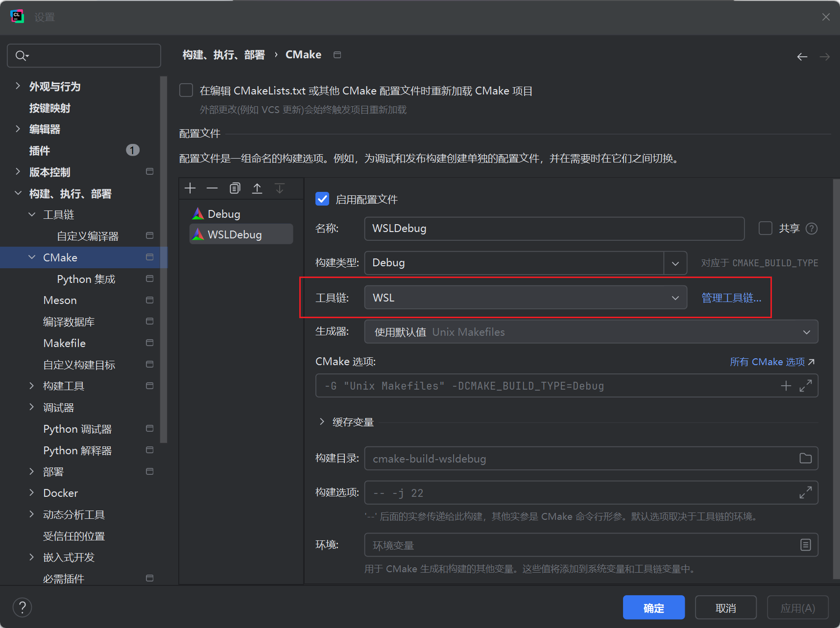Expand the Docker tree node
This screenshot has width=840, height=628.
[x=32, y=493]
